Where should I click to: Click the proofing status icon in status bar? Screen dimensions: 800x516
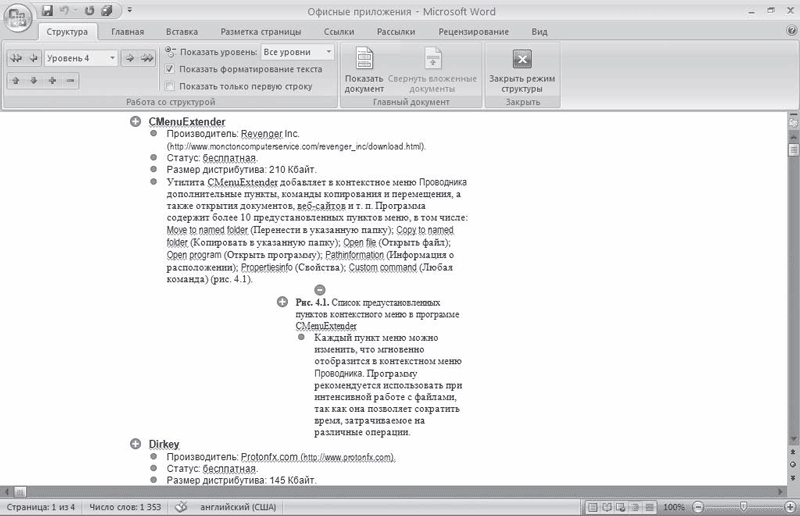coord(181,507)
